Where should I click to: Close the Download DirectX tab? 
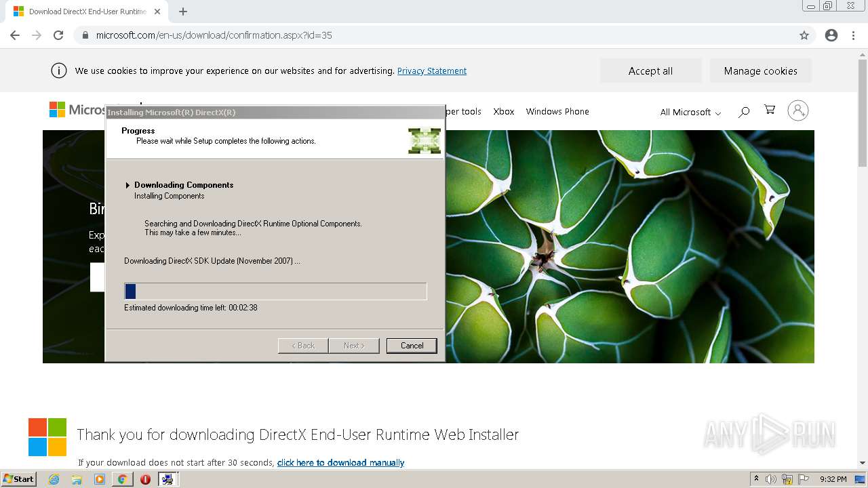click(x=157, y=12)
